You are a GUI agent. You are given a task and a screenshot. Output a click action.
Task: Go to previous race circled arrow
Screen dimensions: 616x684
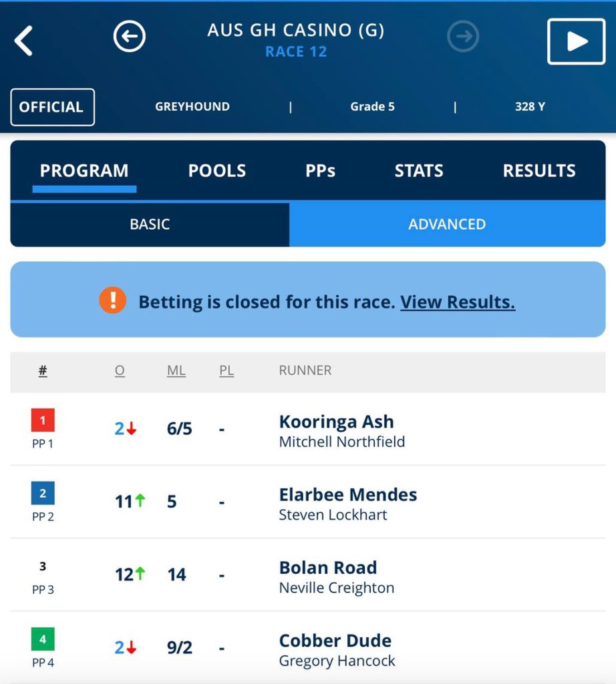[x=129, y=36]
